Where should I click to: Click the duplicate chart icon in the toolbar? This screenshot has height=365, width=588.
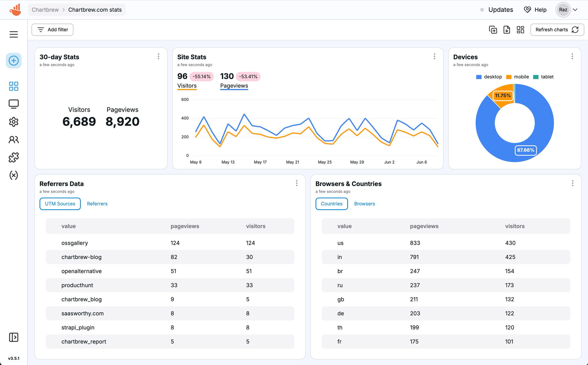pos(493,29)
